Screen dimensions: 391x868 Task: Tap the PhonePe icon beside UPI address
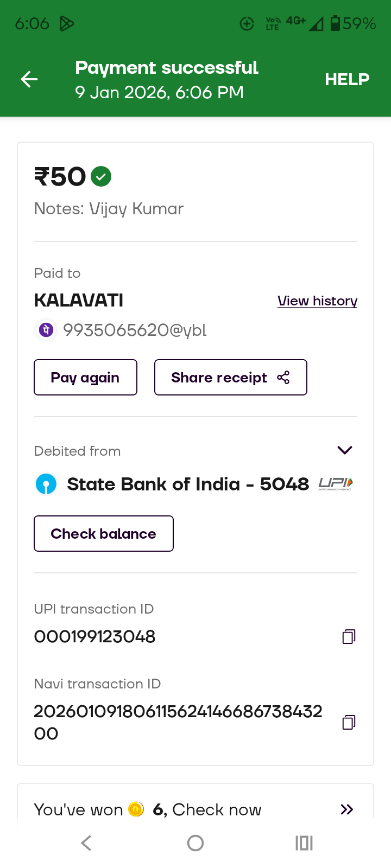click(46, 330)
